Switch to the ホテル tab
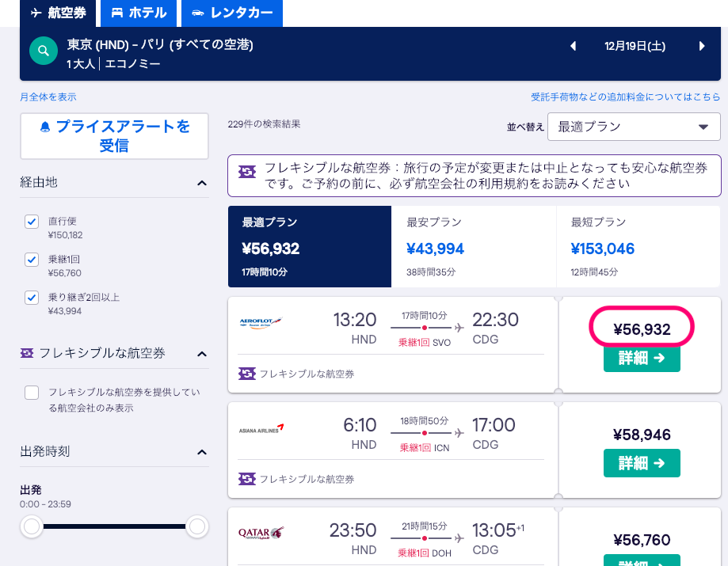The image size is (728, 566). coord(139,13)
